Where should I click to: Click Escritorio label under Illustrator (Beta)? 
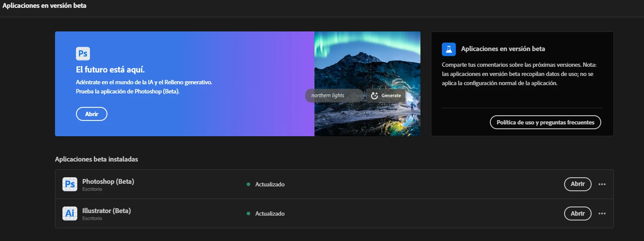coord(92,218)
